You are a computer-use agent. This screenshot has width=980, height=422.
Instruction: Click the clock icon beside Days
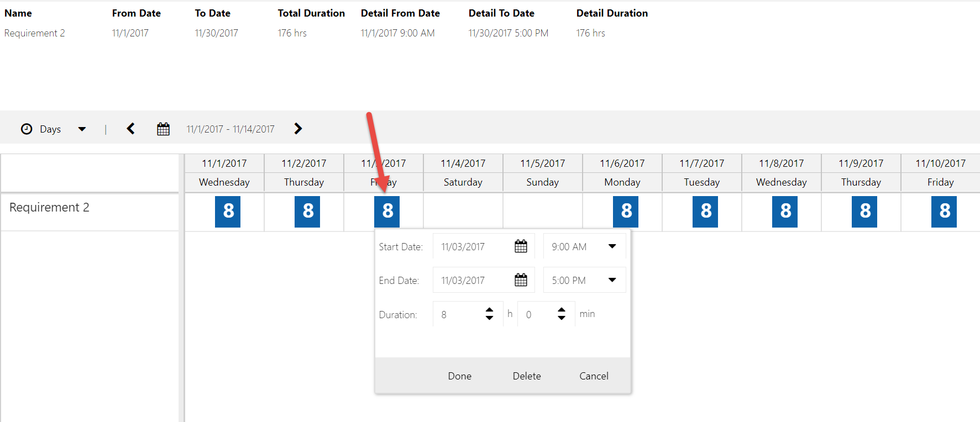tap(27, 129)
